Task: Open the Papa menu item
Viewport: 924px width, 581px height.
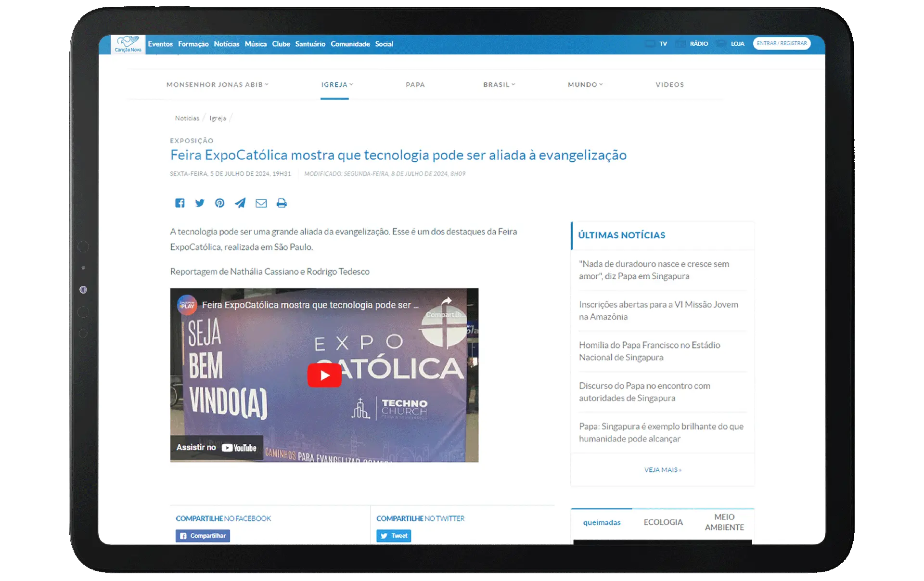Action: point(415,85)
